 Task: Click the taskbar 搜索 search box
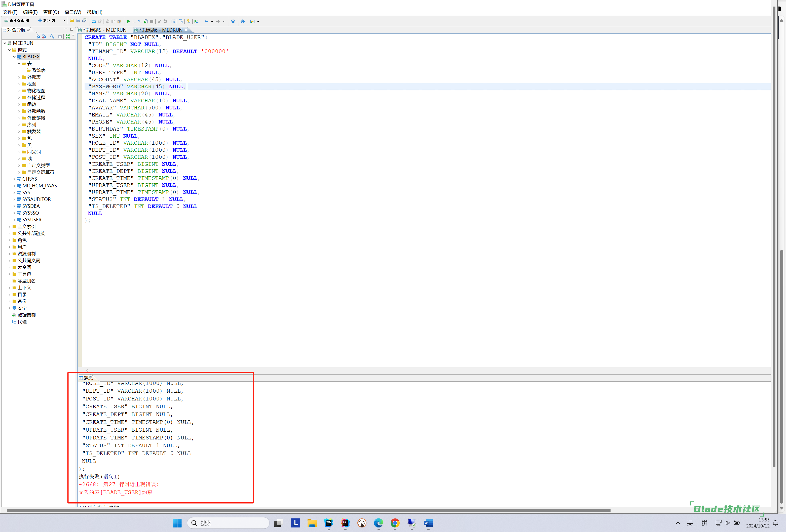point(228,523)
